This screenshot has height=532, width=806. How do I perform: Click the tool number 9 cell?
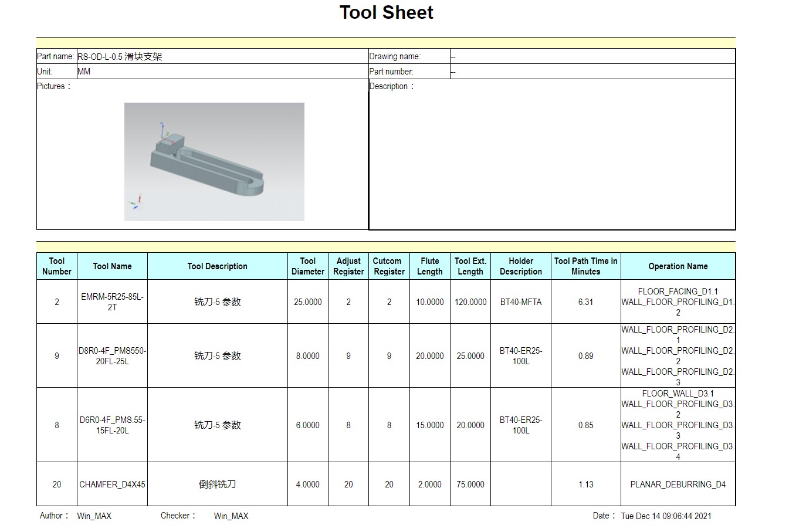[57, 356]
